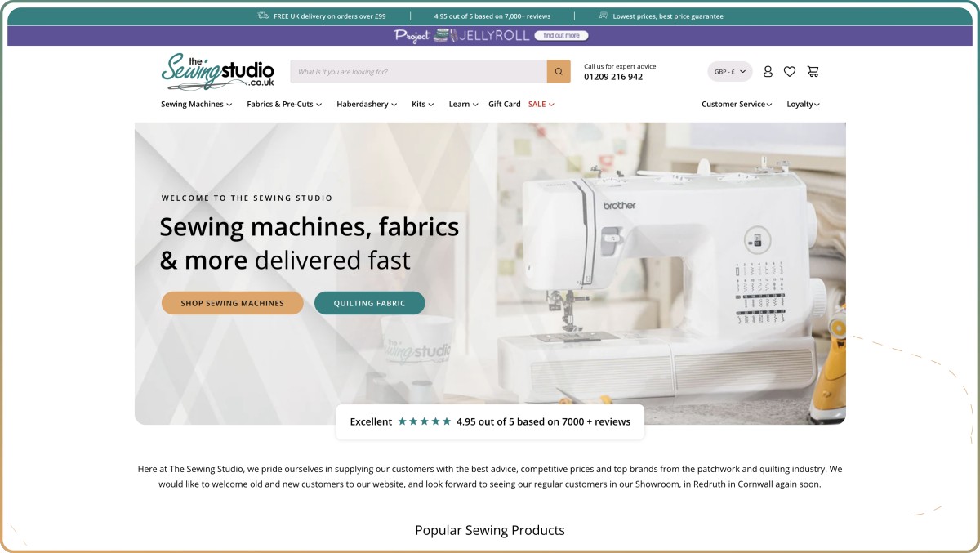The height and width of the screenshot is (553, 980).
Task: Select the Gift Card menu item
Action: coord(504,104)
